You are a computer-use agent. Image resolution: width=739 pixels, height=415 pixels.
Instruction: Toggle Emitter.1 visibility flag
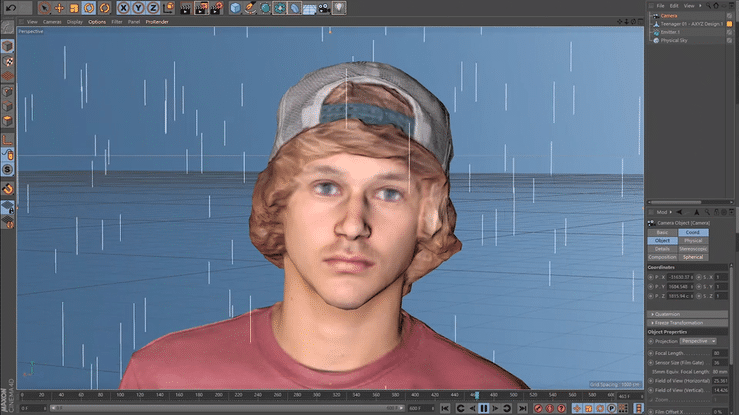click(729, 32)
